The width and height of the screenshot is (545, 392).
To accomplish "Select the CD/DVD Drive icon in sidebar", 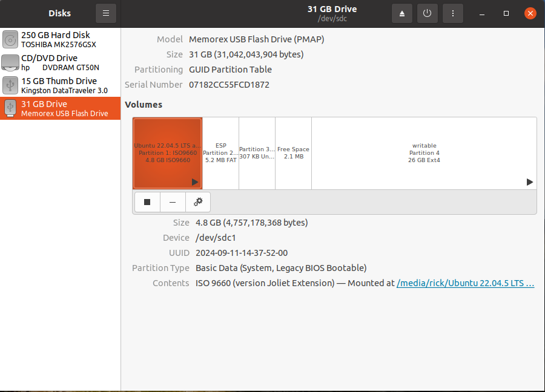I will pos(10,63).
